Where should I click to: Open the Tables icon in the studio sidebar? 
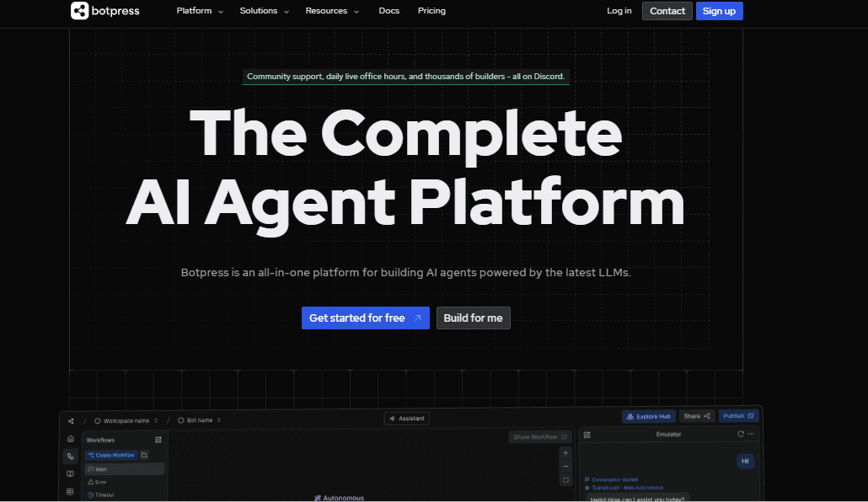(70, 492)
